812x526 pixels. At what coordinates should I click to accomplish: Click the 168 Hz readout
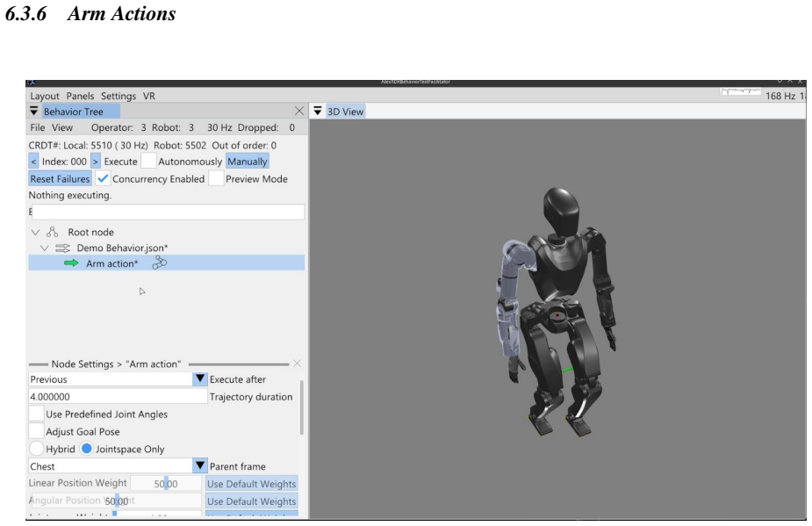780,96
